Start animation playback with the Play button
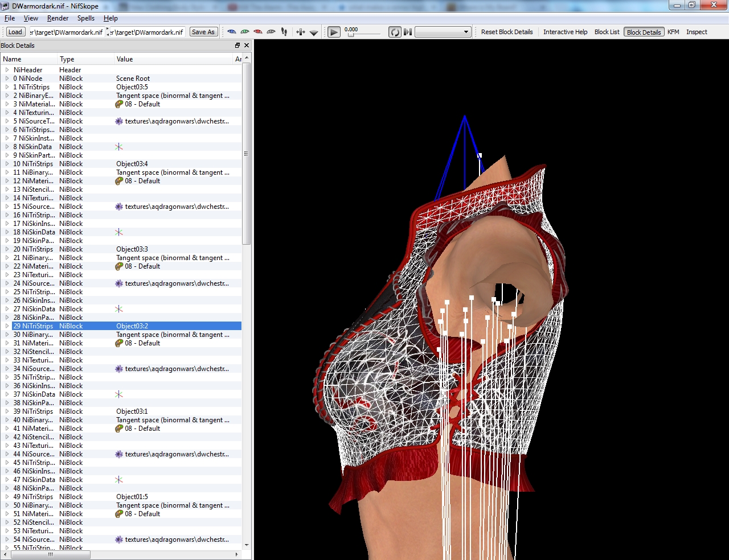Viewport: 729px width, 560px height. click(x=334, y=32)
